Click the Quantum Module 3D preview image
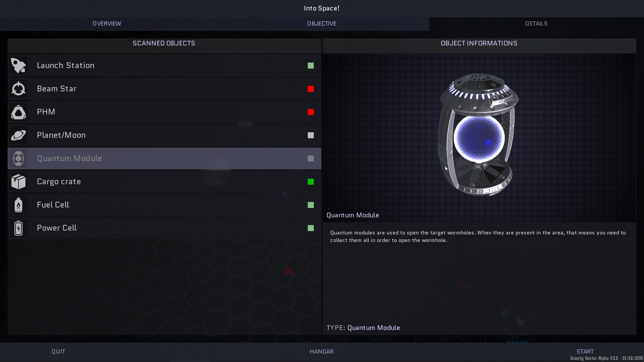 (x=479, y=135)
